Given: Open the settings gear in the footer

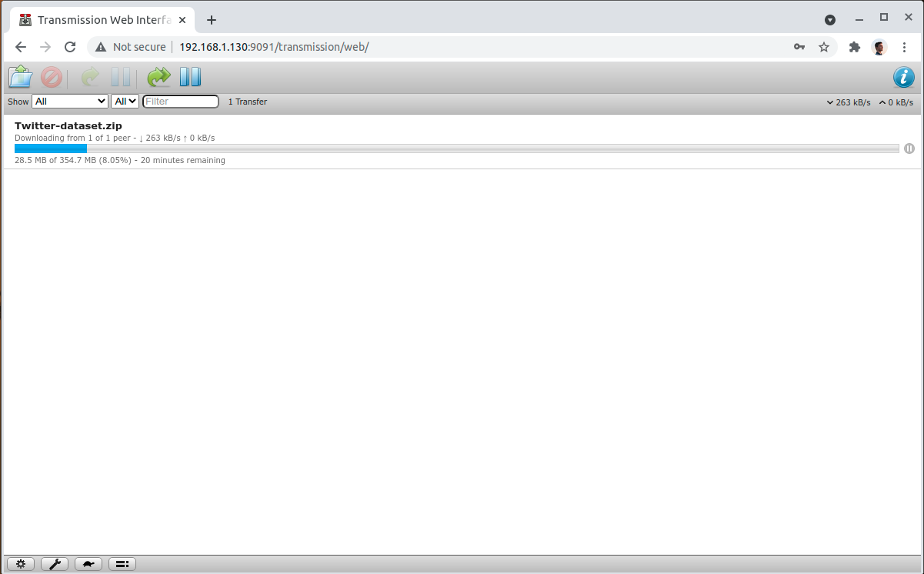Looking at the screenshot, I should [x=20, y=563].
